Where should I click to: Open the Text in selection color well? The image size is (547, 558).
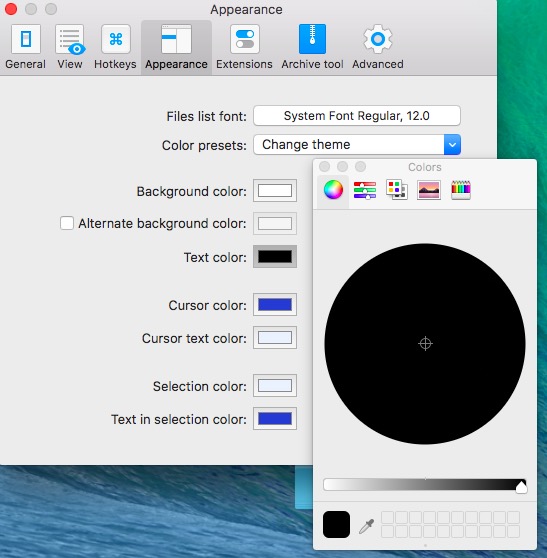coord(275,418)
